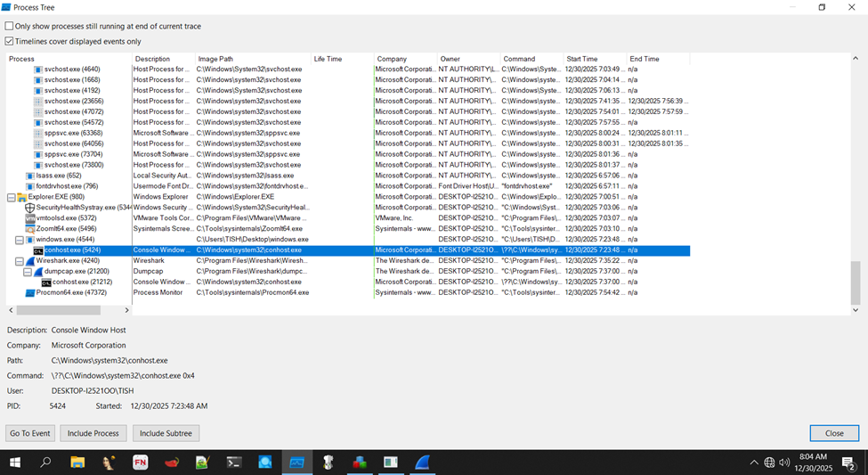Image resolution: width=868 pixels, height=475 pixels.
Task: Open taskbar Search magnifier
Action: [x=46, y=463]
